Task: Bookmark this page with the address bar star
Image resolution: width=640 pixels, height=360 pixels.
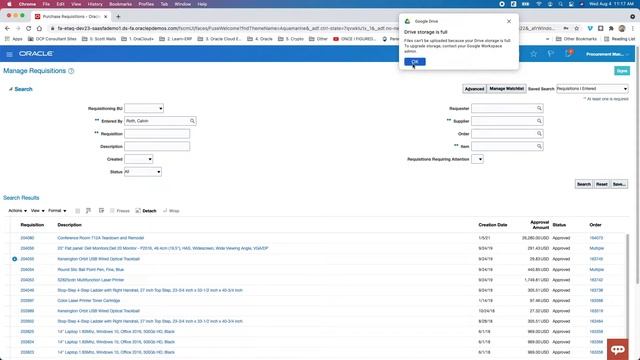Action: click(x=577, y=28)
